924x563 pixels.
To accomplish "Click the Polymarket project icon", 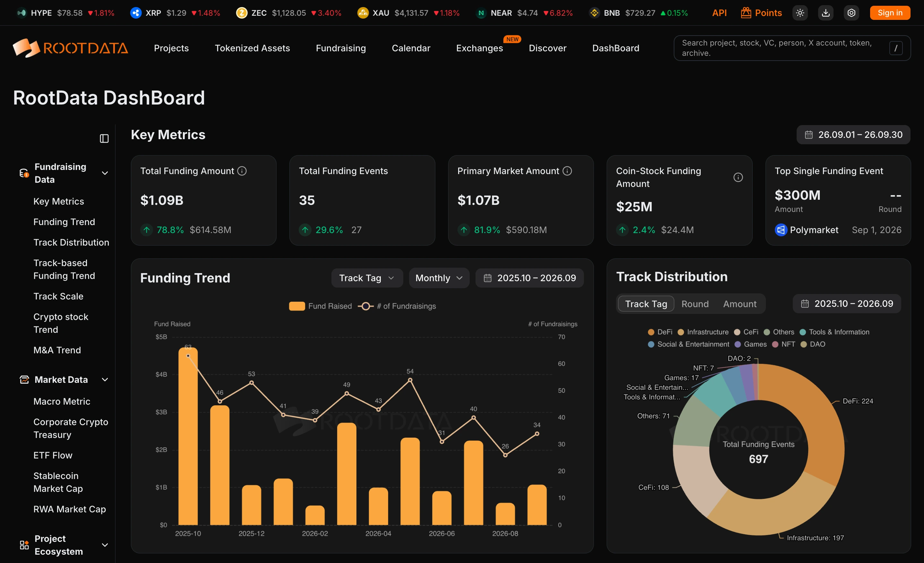I will [781, 230].
